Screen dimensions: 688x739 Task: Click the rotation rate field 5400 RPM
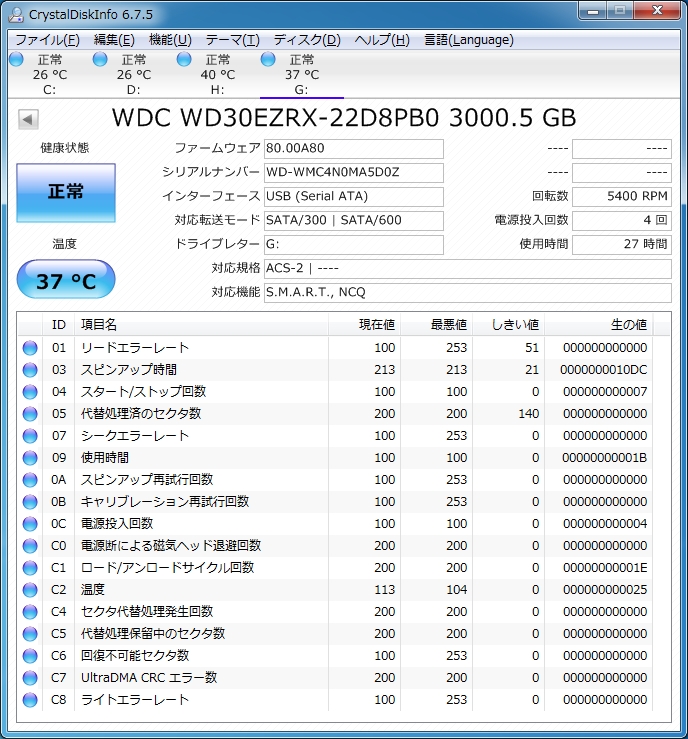coord(622,197)
